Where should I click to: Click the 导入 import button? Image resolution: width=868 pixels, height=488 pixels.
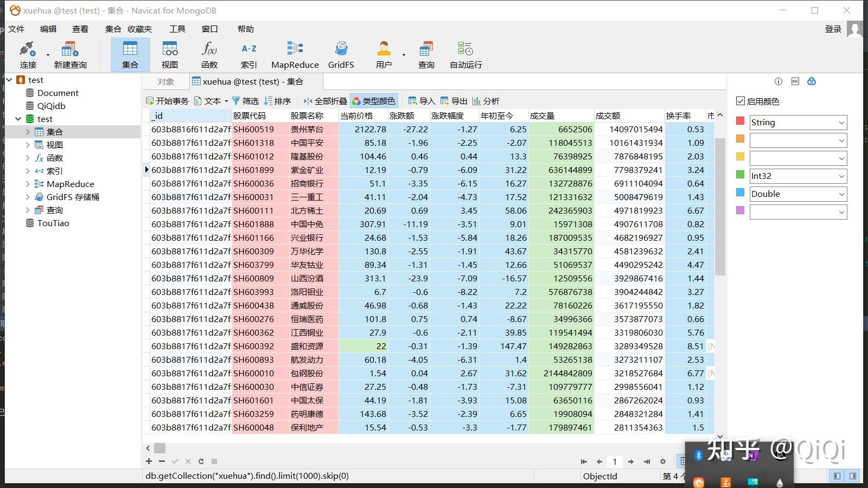point(422,101)
